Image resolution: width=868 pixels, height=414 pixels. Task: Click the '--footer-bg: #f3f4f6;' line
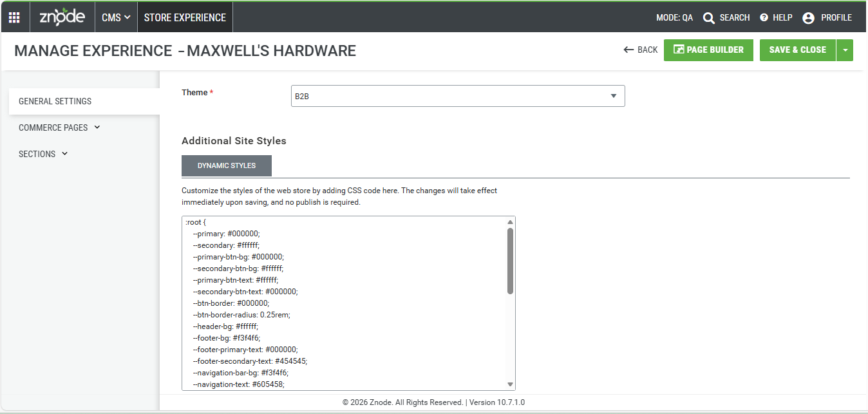click(227, 338)
